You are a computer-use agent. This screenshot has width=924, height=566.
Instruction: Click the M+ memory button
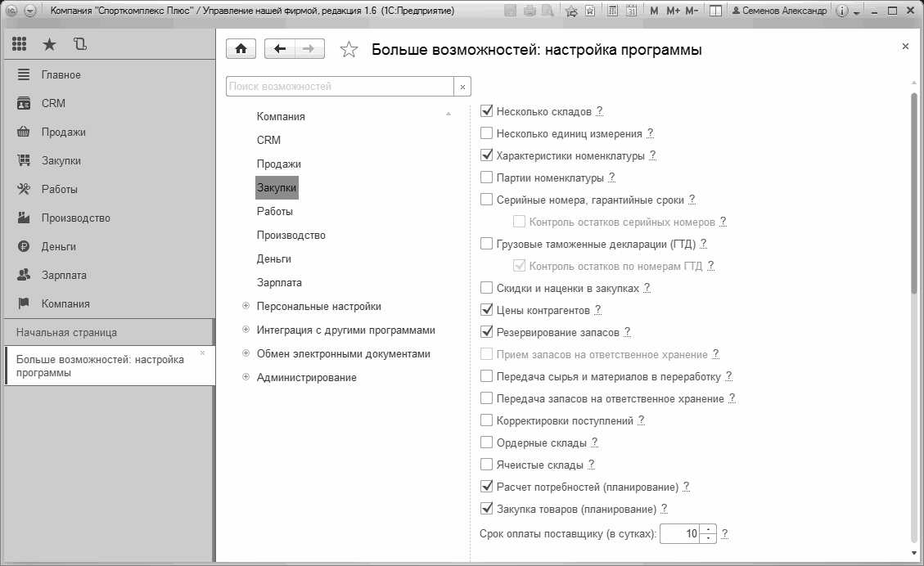[673, 11]
